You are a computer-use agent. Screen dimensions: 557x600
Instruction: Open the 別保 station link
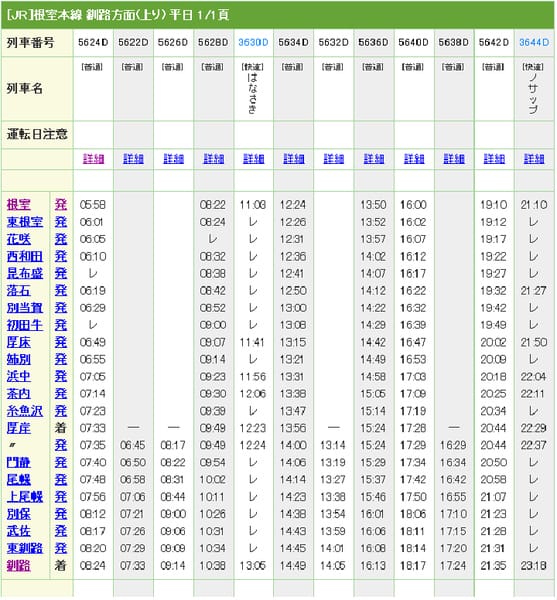point(18,514)
